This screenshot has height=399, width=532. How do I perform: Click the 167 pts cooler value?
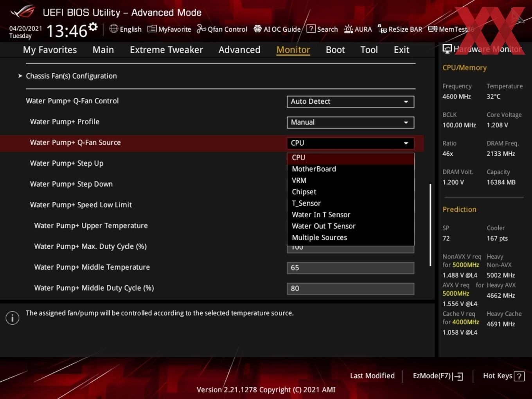coord(497,238)
